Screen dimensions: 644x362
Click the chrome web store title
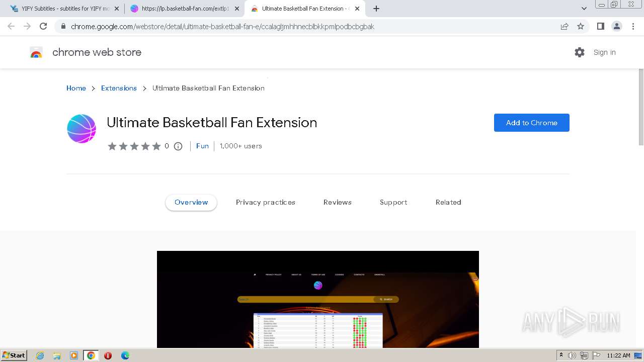point(97,52)
